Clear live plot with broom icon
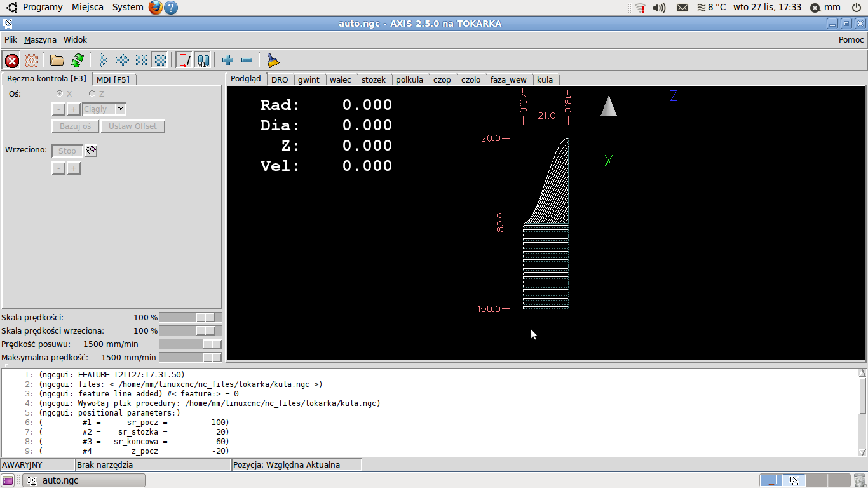The image size is (868, 488). click(273, 60)
